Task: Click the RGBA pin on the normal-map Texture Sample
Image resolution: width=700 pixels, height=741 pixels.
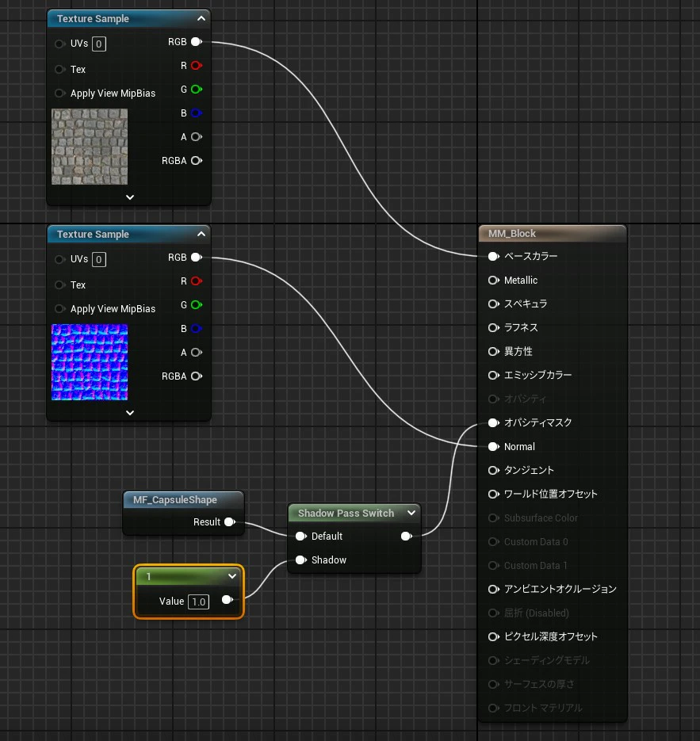Action: pos(197,376)
